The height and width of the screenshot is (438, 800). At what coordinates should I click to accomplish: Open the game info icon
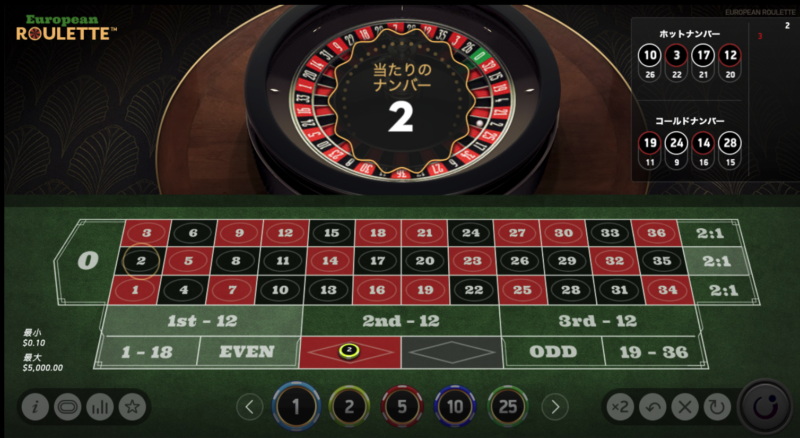pos(35,406)
